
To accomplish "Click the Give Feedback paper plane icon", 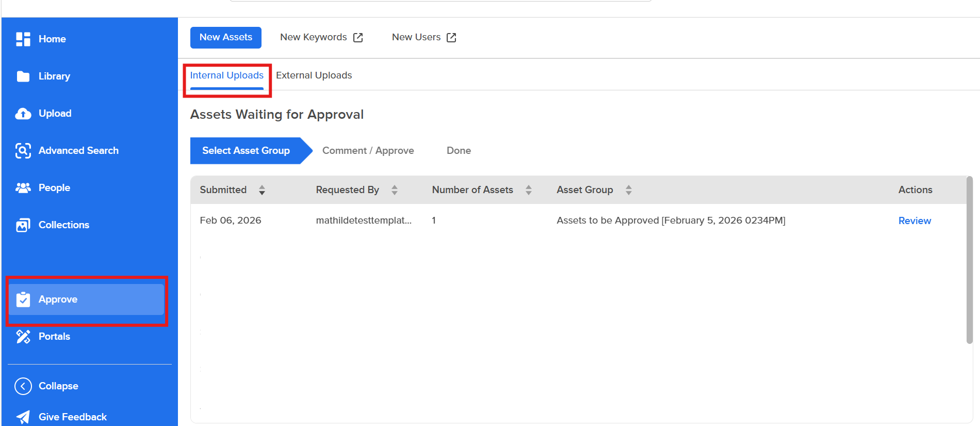I will click(23, 417).
